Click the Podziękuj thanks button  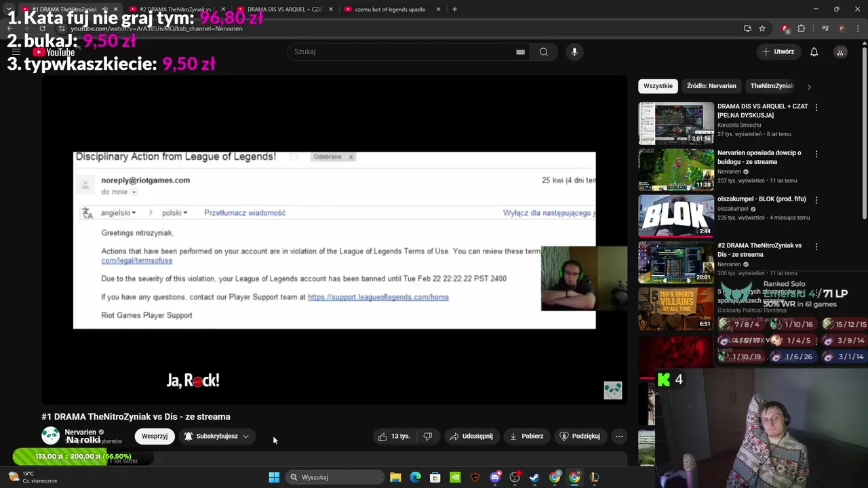point(580,436)
